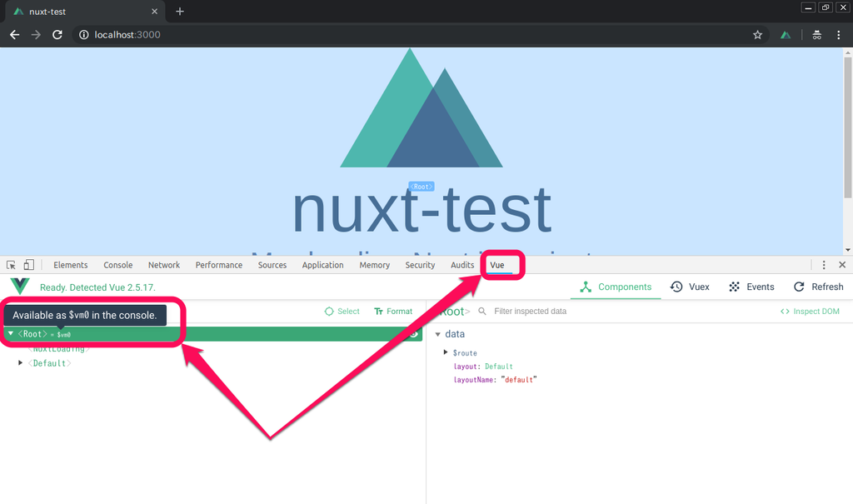Collapse the Root component tree node
Image resolution: width=853 pixels, height=504 pixels.
point(10,334)
